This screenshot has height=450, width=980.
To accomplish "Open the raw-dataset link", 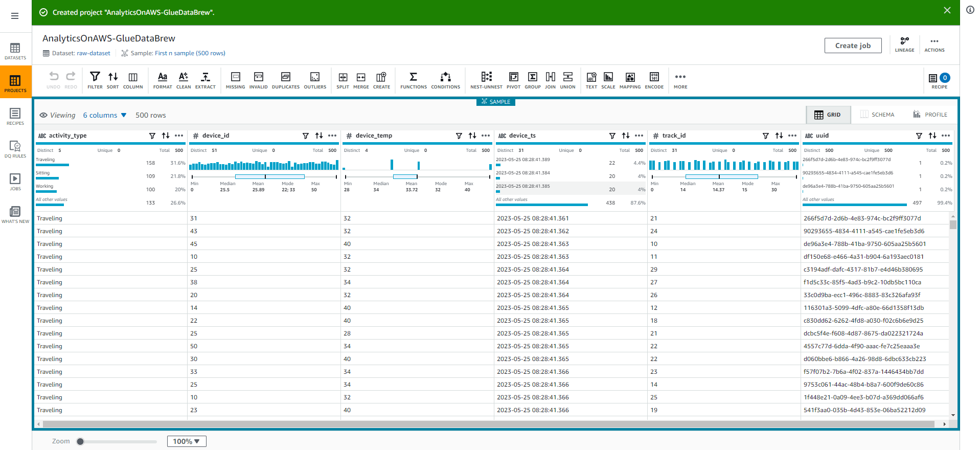I will coord(94,53).
